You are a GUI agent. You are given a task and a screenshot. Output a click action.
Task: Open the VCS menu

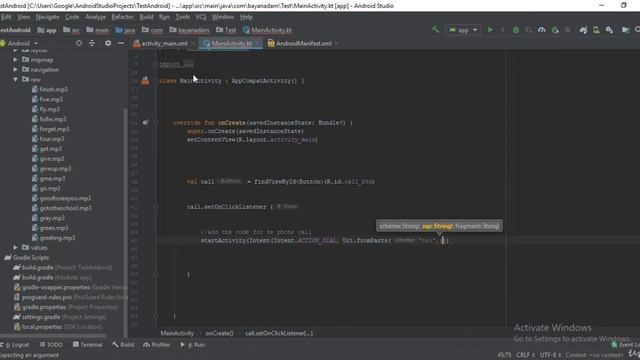(201, 17)
